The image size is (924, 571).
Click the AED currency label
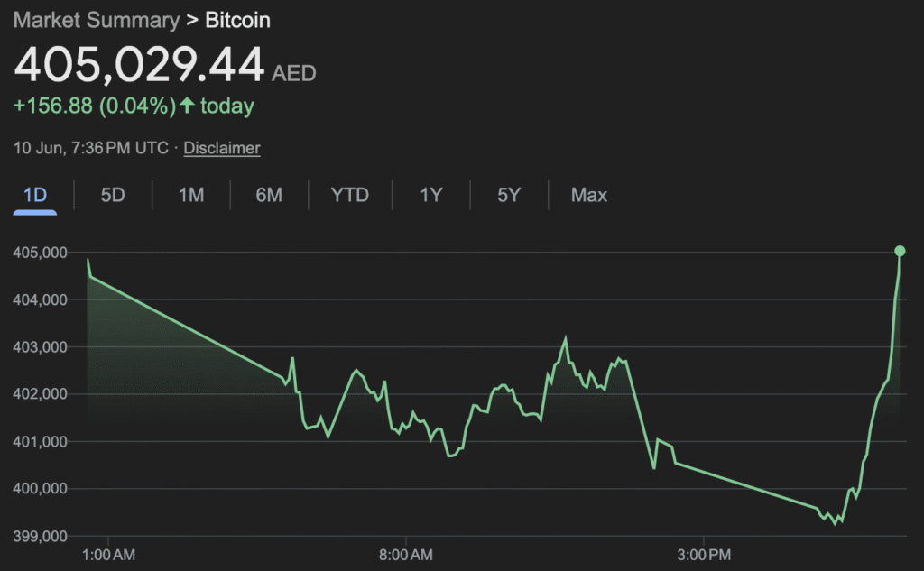click(293, 74)
